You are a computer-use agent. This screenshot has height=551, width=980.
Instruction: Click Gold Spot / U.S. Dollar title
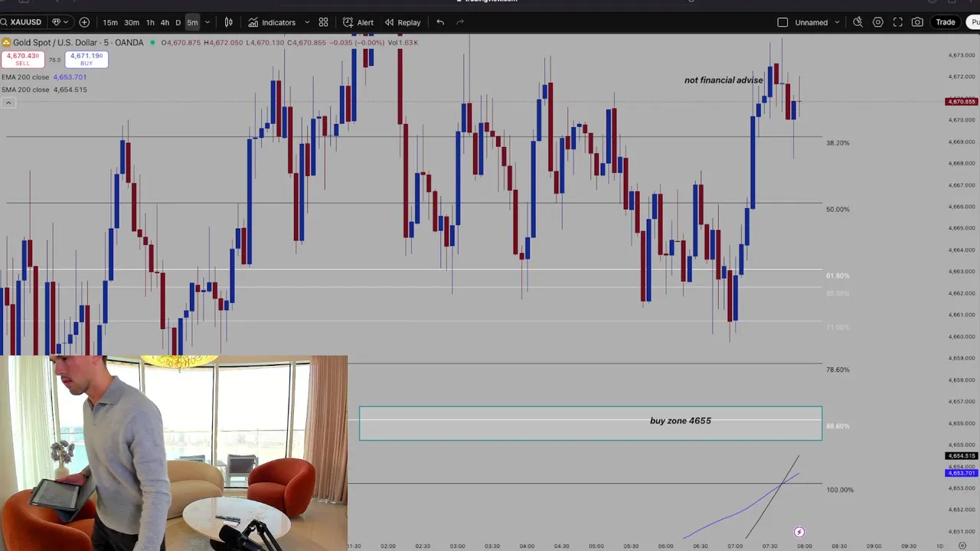tap(78, 43)
